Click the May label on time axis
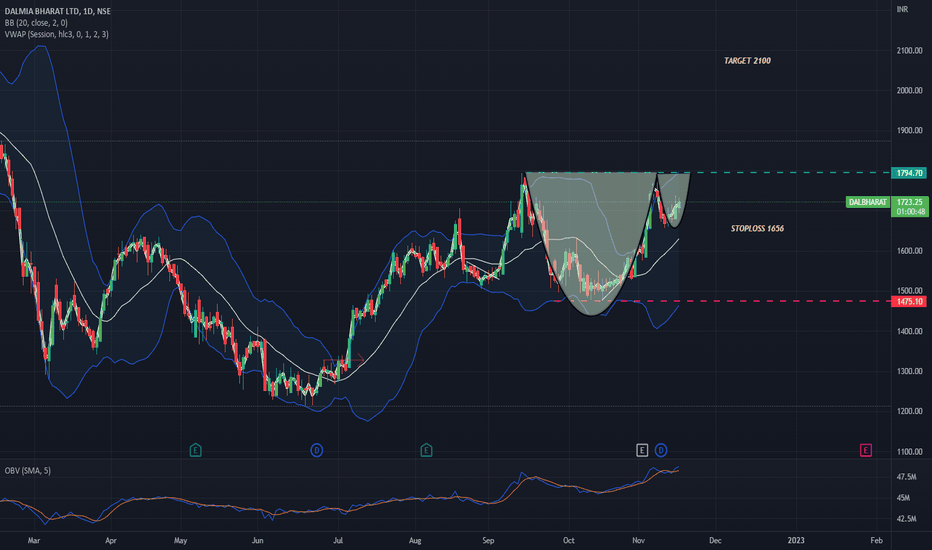Screen dimensions: 932x550 coord(180,540)
